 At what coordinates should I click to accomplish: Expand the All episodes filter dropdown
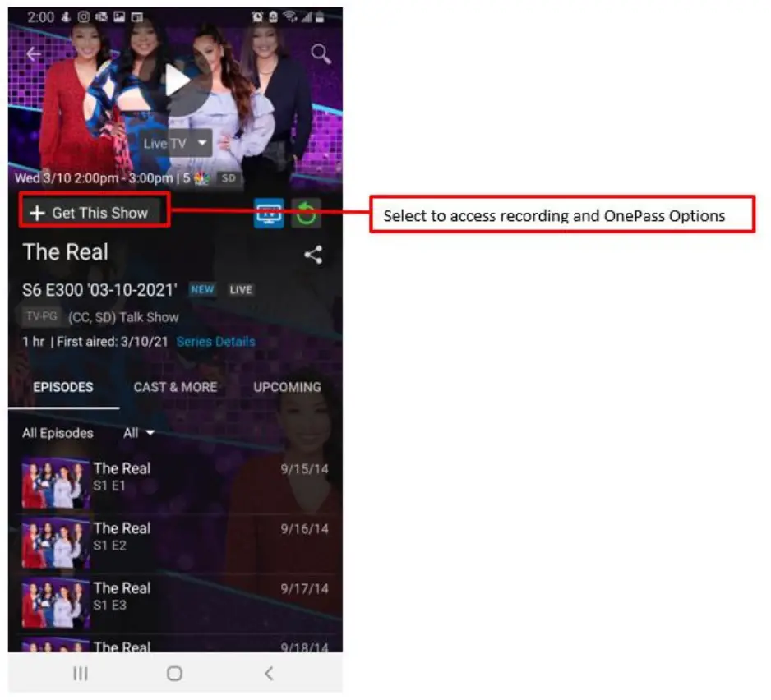coord(139,433)
